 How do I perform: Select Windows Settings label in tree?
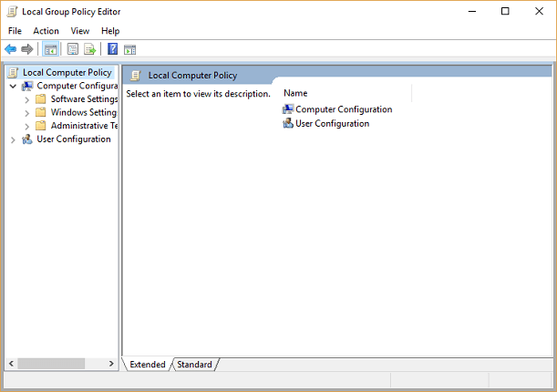84,112
